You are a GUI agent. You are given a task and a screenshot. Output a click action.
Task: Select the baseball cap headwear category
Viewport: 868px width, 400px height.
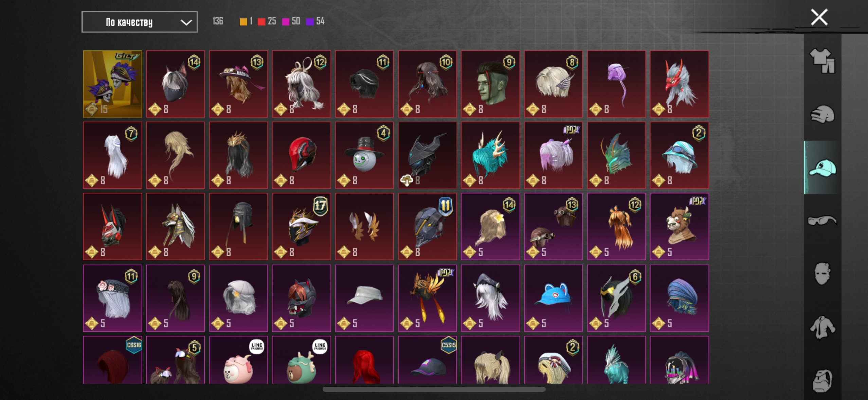822,168
